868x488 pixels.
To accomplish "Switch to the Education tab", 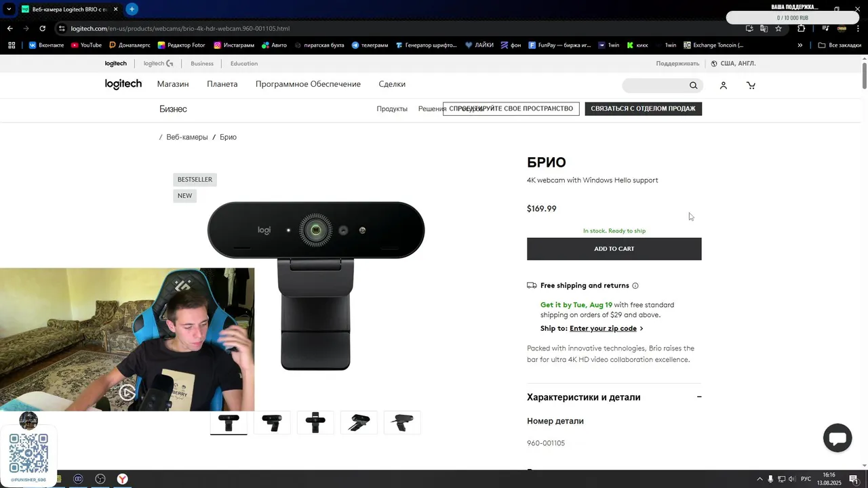I will click(244, 64).
